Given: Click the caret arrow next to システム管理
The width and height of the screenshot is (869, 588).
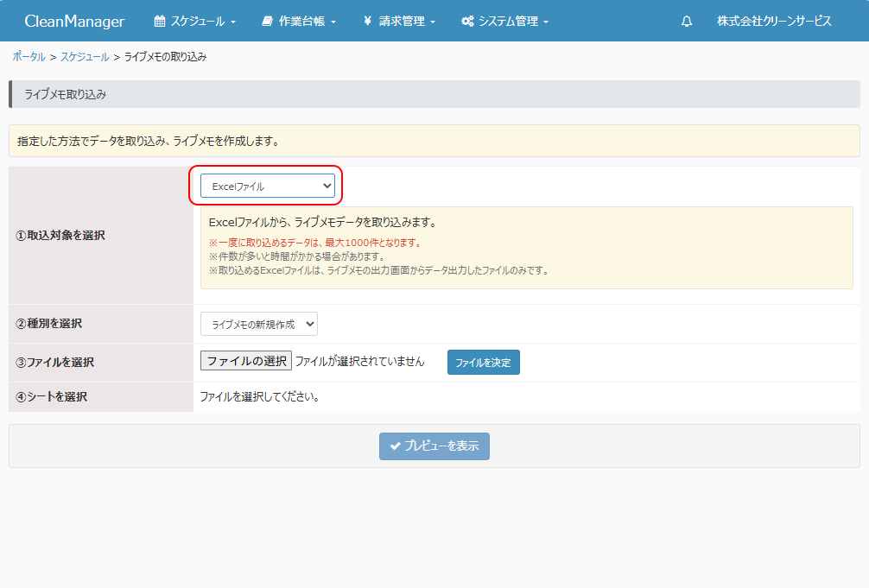Looking at the screenshot, I should (545, 22).
